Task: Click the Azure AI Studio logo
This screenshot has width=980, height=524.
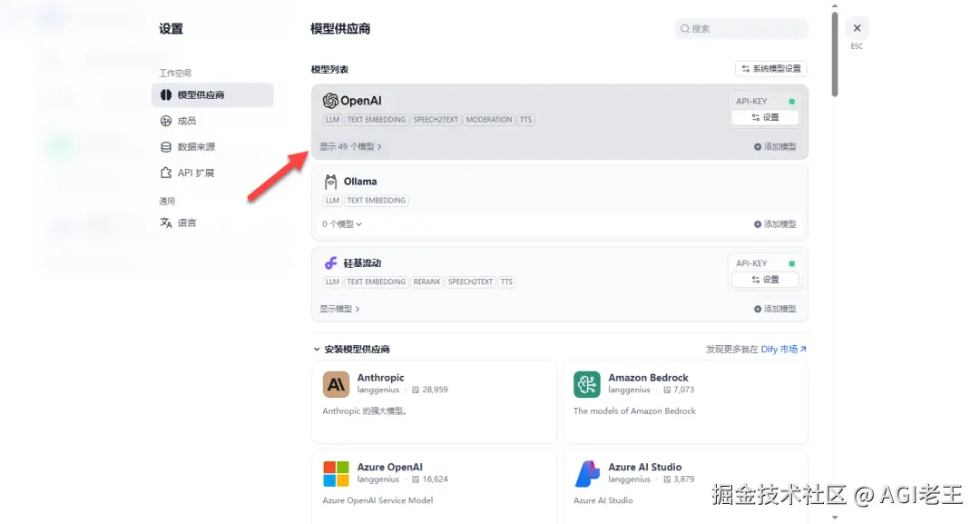Action: pos(587,474)
